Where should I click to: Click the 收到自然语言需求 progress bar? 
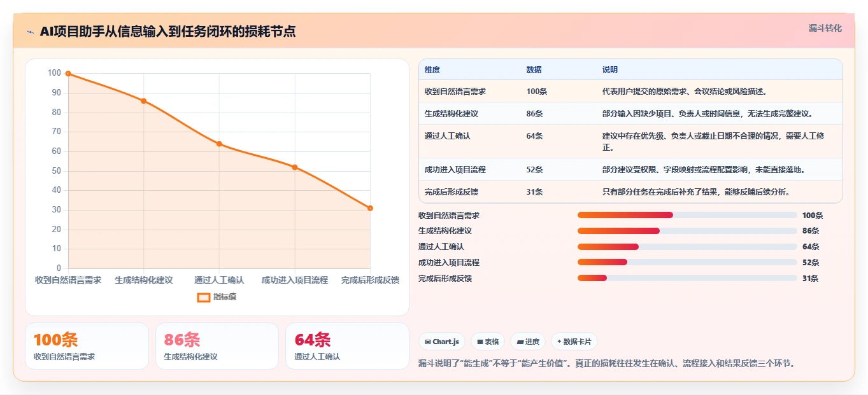[687, 215]
